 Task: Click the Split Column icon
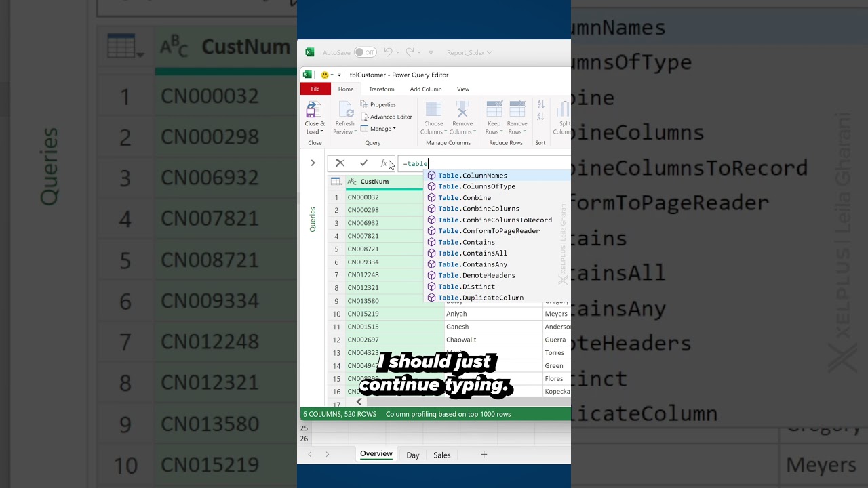click(563, 109)
